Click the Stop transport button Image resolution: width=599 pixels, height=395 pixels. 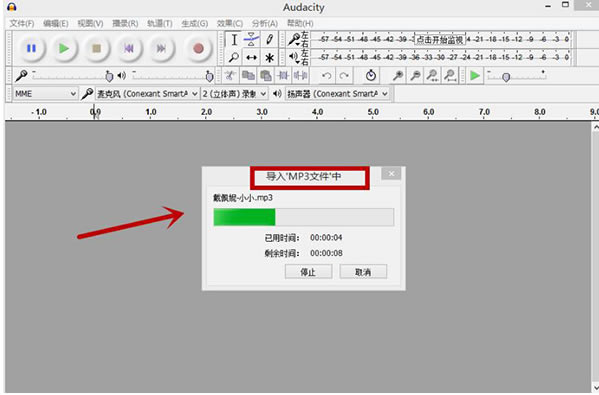(96, 49)
